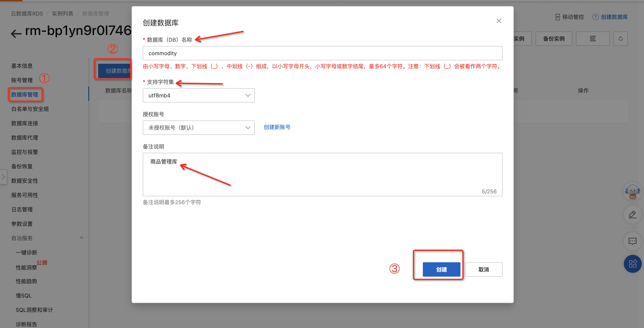Screen dimensions: 644x328
Task: Open the chat feedback floating icon
Action: 632,241
